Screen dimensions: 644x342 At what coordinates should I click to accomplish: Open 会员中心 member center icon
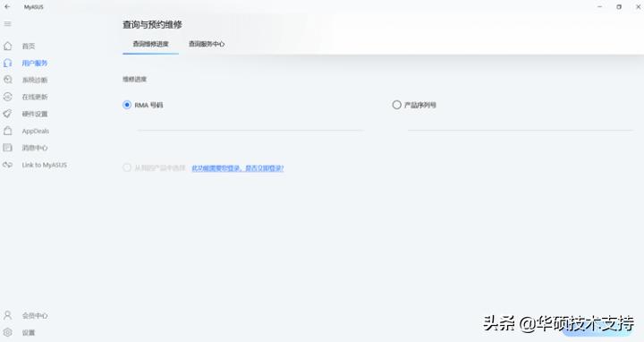point(8,315)
